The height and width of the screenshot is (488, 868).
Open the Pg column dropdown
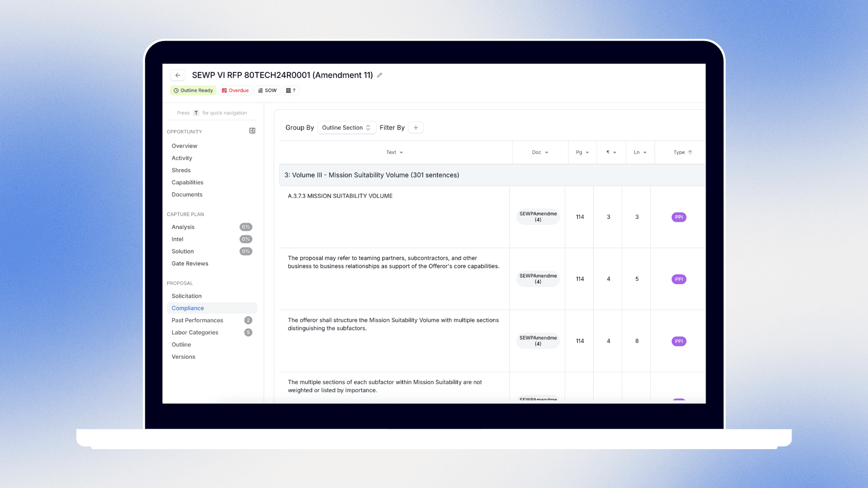coord(587,153)
